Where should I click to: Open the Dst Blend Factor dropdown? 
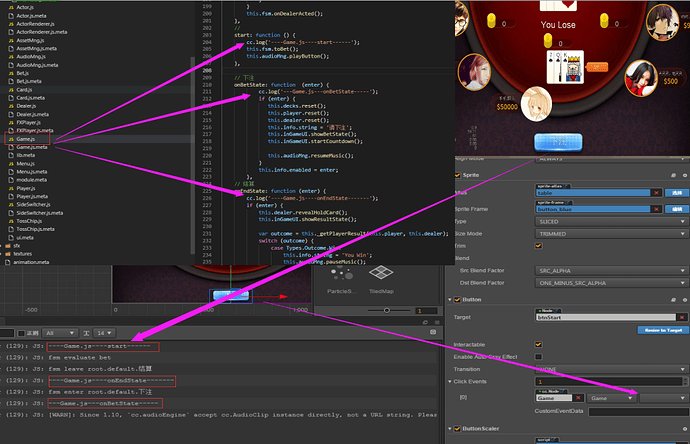(611, 283)
